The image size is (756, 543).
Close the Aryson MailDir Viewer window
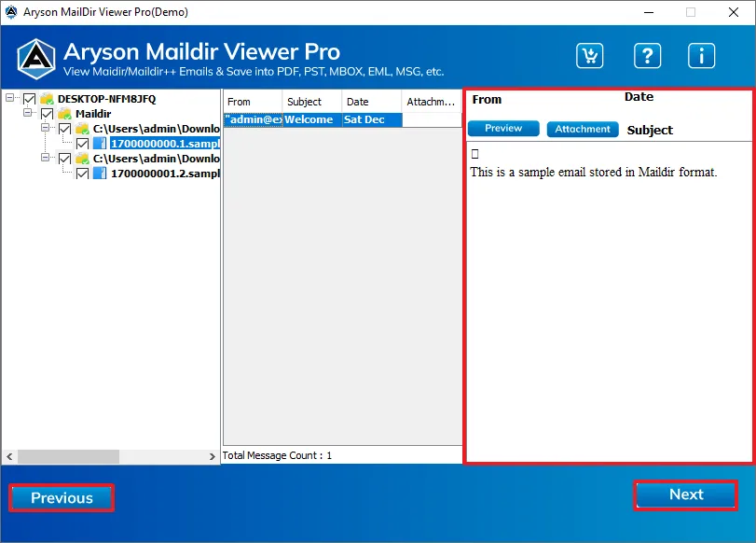point(734,12)
